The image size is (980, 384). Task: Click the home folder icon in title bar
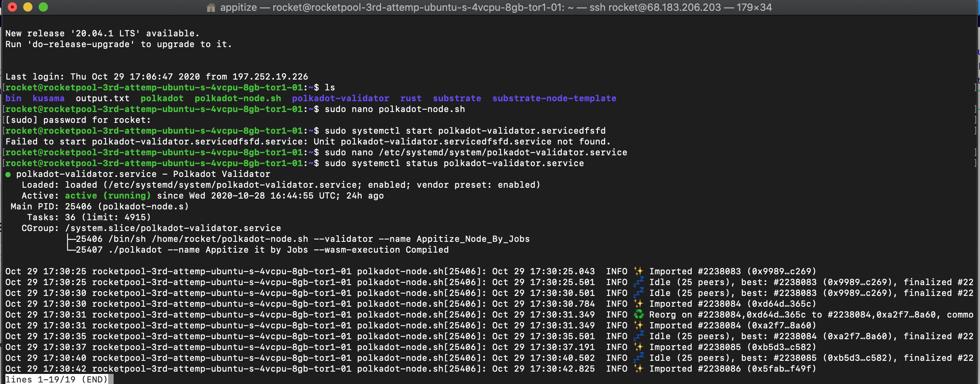pos(211,7)
